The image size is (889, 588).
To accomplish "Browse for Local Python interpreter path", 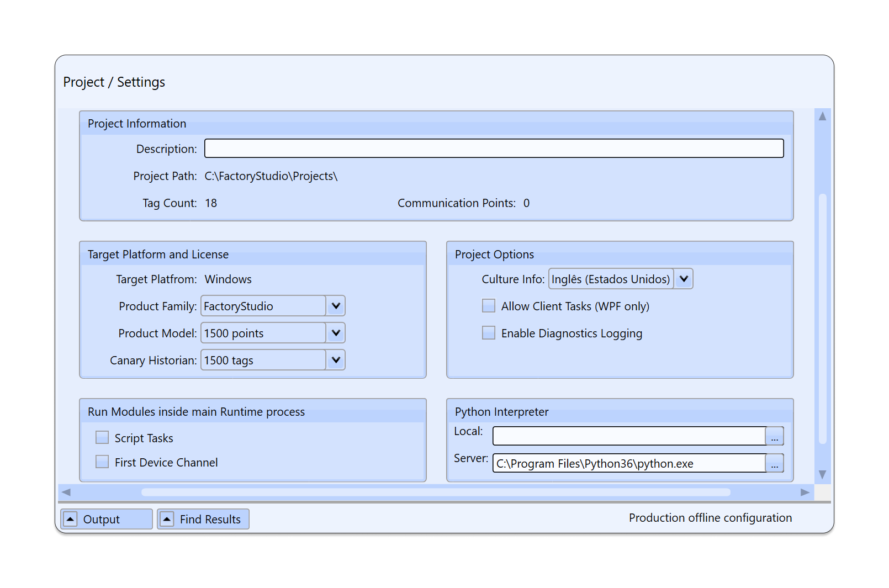I will pos(774,436).
